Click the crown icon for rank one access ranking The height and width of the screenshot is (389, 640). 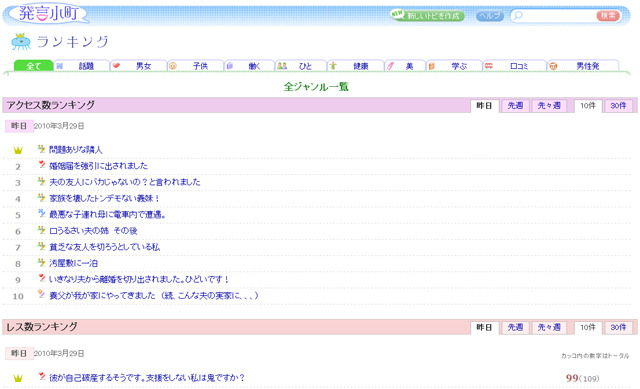coord(18,150)
